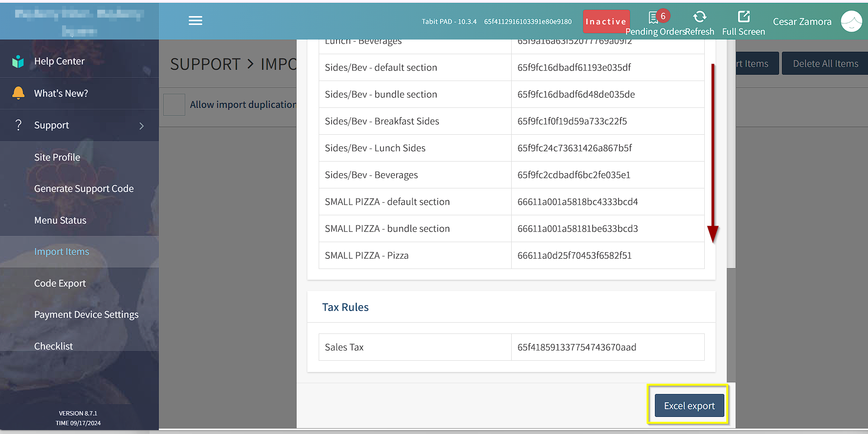Click the What's New bell icon
The image size is (868, 434).
point(18,93)
